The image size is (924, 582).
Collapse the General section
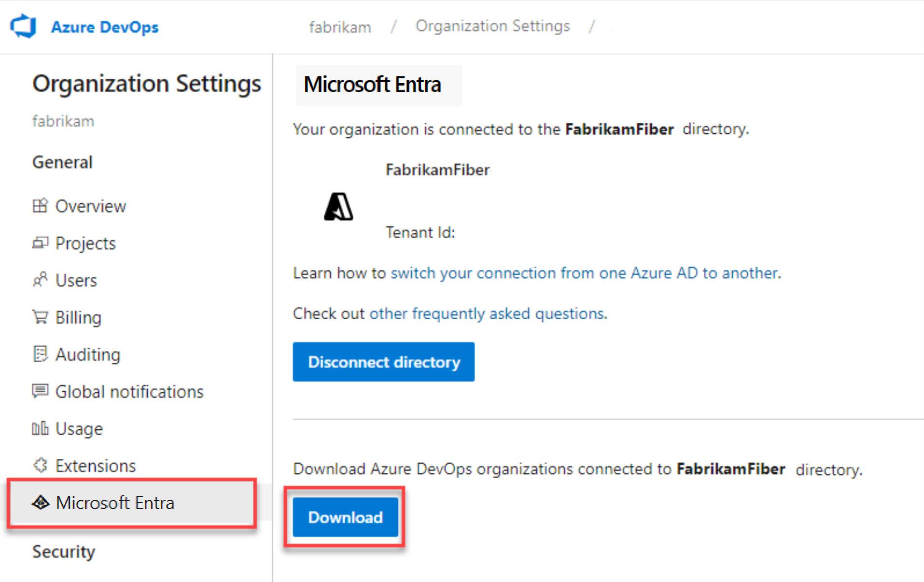(x=62, y=162)
